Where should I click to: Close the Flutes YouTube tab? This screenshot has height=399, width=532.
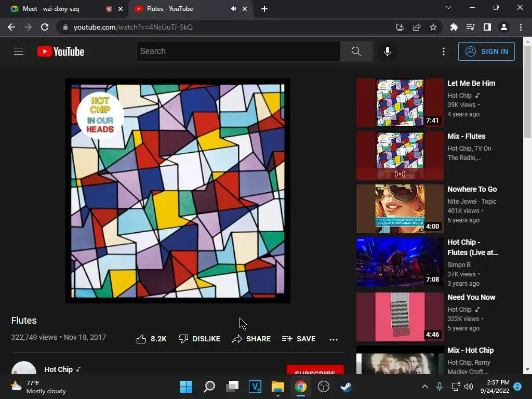[x=245, y=9]
